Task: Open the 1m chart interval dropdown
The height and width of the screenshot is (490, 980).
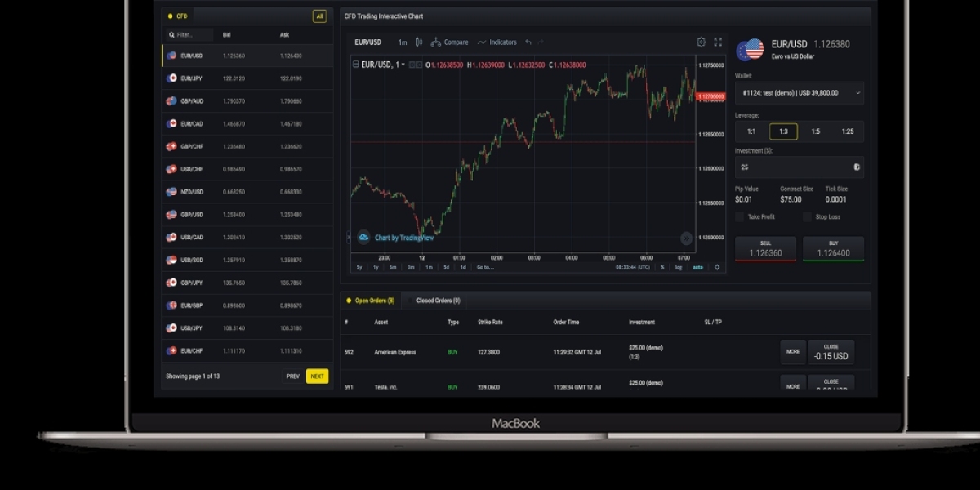Action: pos(403,42)
